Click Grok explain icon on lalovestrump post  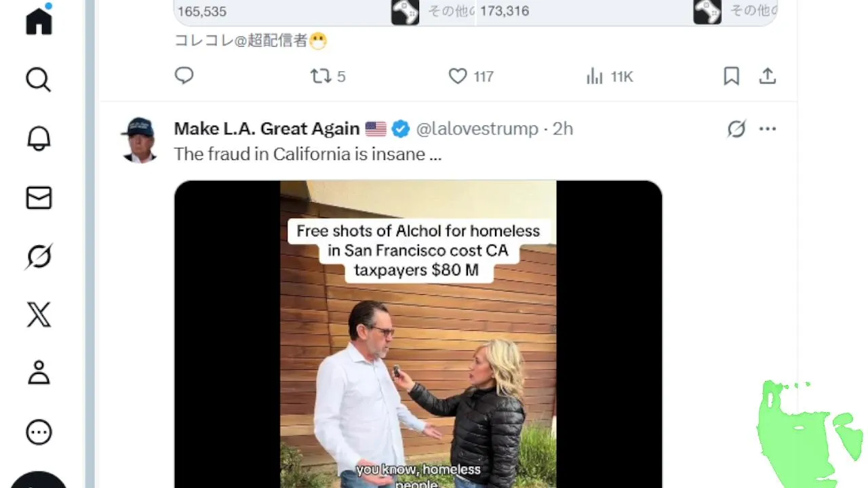point(736,129)
